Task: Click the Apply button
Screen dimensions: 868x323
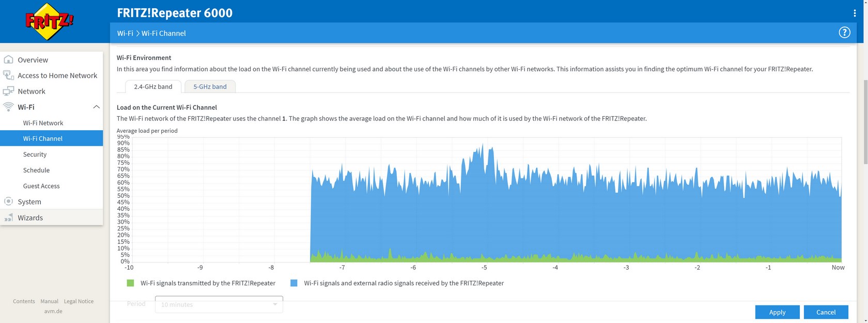Action: pos(777,312)
